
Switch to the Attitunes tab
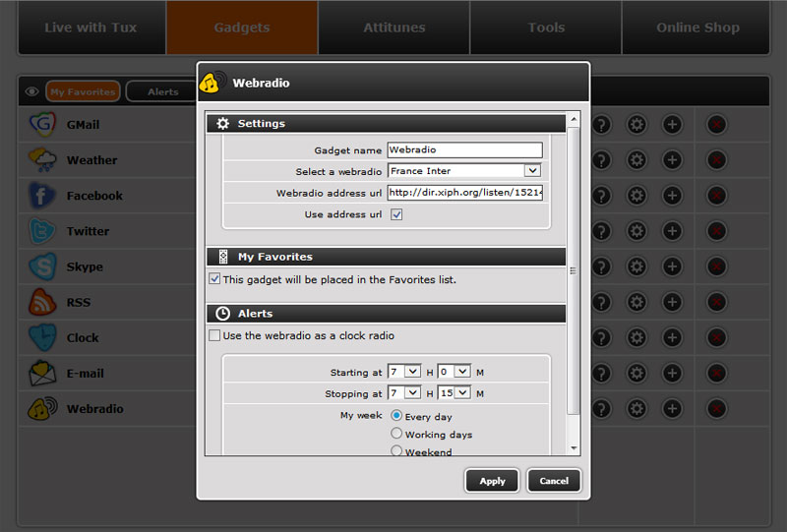pos(393,28)
